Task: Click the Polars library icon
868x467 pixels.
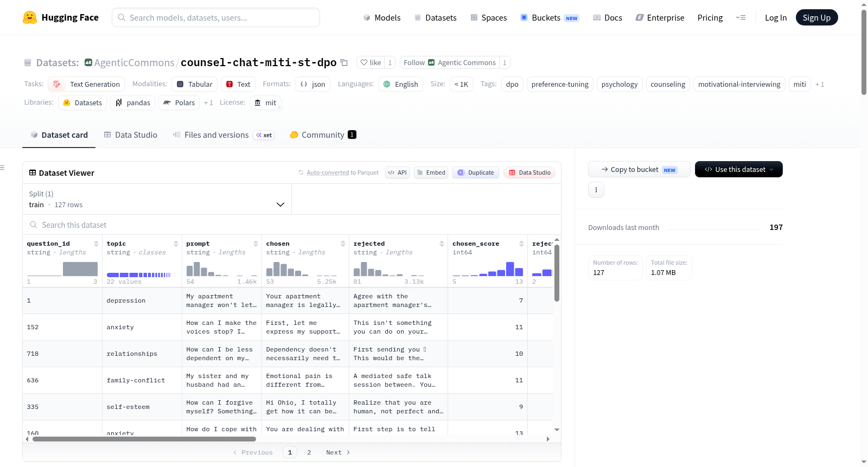Action: tap(167, 103)
